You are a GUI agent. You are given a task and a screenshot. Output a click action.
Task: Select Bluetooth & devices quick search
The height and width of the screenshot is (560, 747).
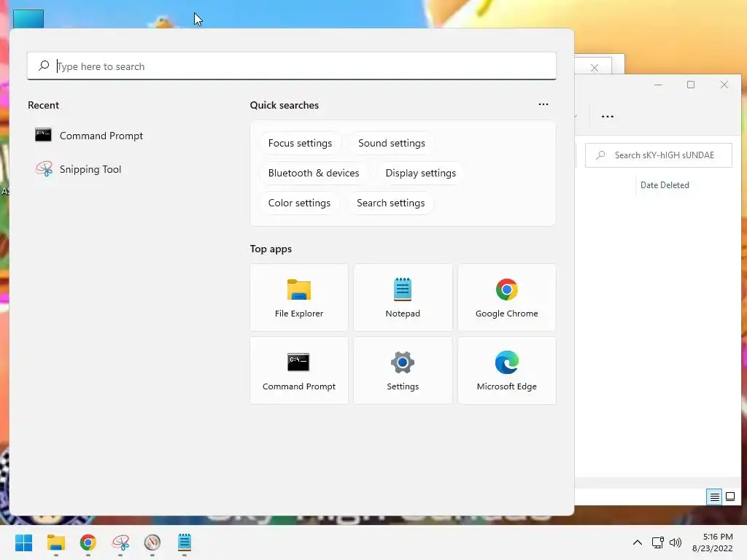[x=314, y=173]
